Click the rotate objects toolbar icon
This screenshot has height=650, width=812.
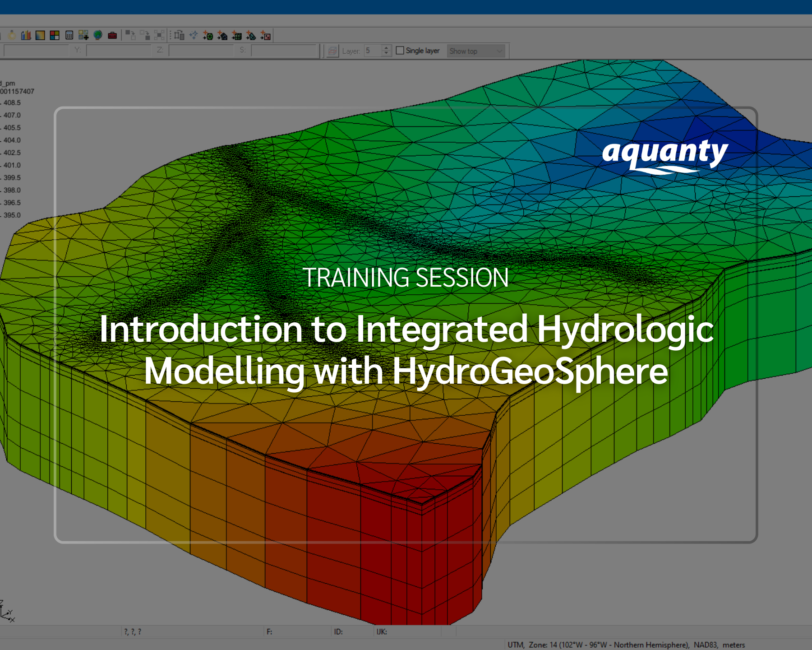pyautogui.click(x=179, y=35)
